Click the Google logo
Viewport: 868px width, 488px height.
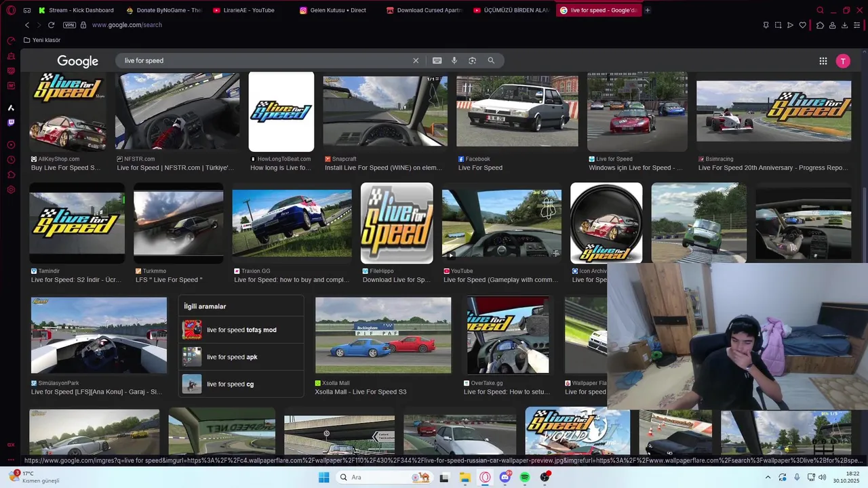78,61
